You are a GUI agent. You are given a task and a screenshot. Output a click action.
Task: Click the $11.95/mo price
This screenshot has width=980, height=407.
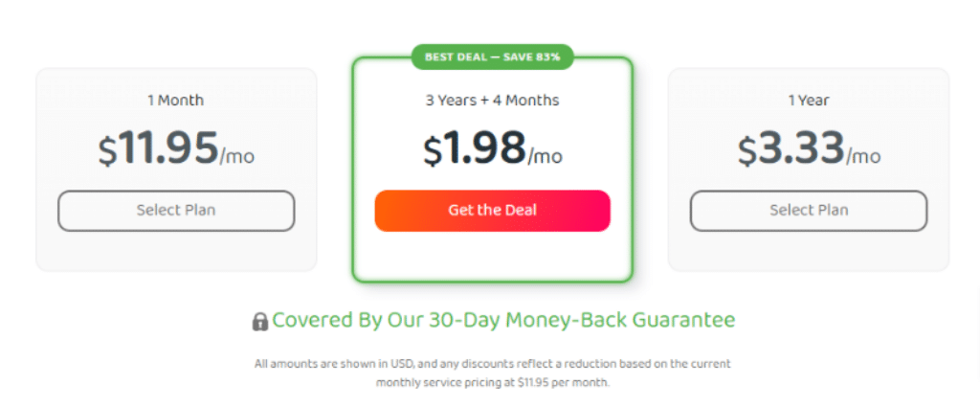pos(176,148)
